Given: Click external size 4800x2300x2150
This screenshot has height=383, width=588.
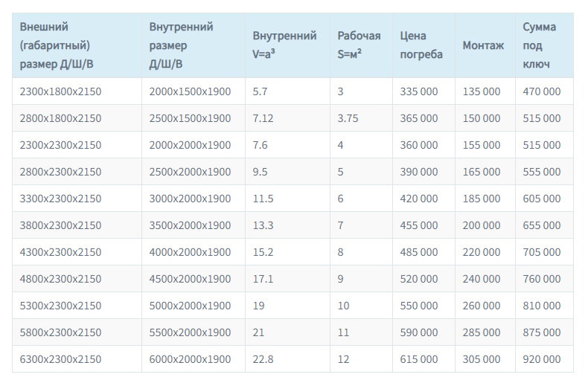Looking at the screenshot, I should pyautogui.click(x=60, y=279).
